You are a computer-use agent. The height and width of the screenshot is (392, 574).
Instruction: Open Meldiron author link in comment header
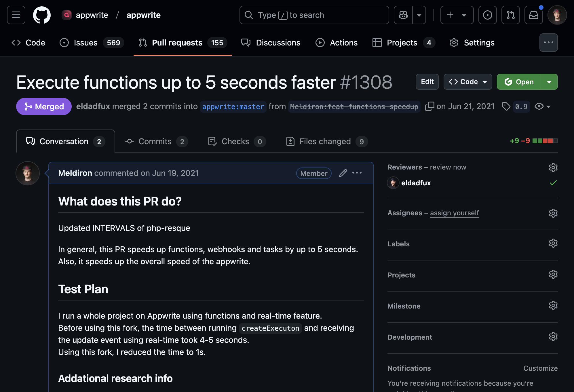(x=75, y=173)
